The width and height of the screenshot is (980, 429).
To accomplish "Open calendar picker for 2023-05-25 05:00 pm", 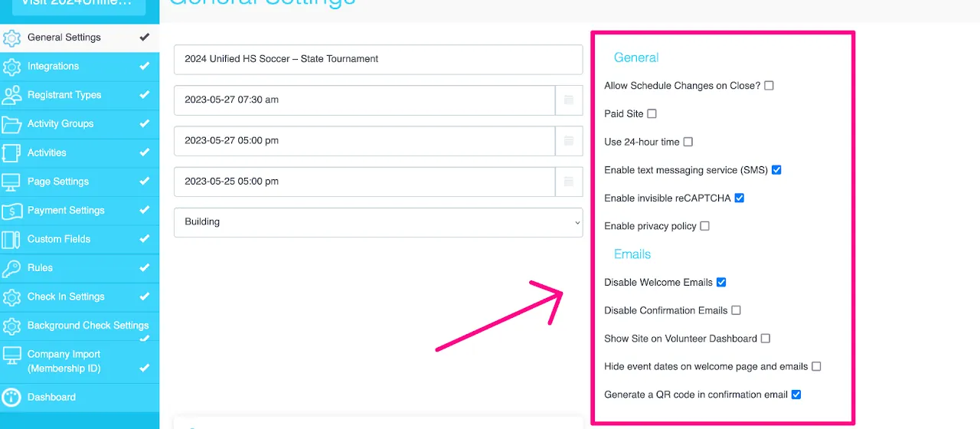I will click(x=569, y=182).
